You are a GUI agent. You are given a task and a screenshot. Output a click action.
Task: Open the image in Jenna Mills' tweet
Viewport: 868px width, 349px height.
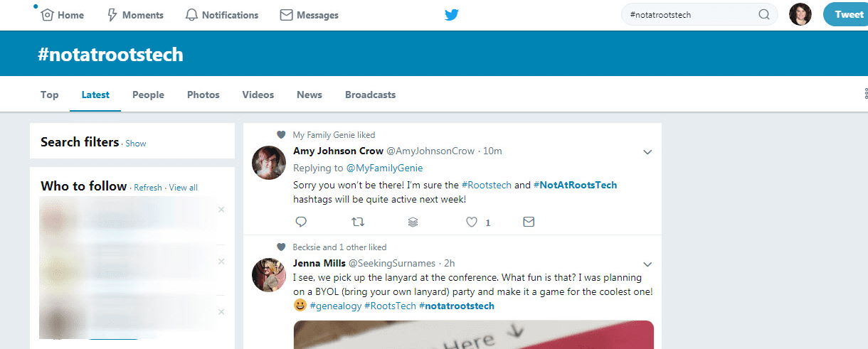(x=473, y=334)
